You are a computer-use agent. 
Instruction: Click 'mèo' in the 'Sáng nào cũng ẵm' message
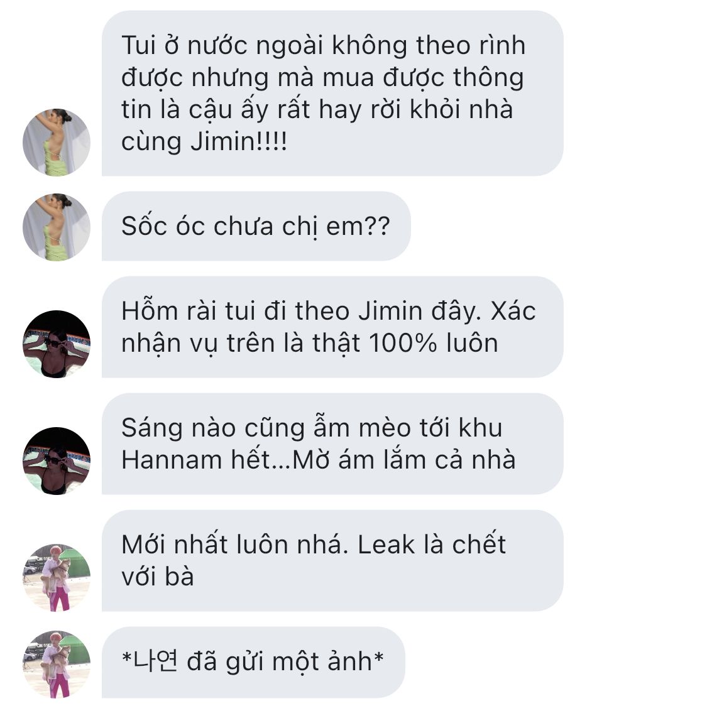pyautogui.click(x=385, y=427)
